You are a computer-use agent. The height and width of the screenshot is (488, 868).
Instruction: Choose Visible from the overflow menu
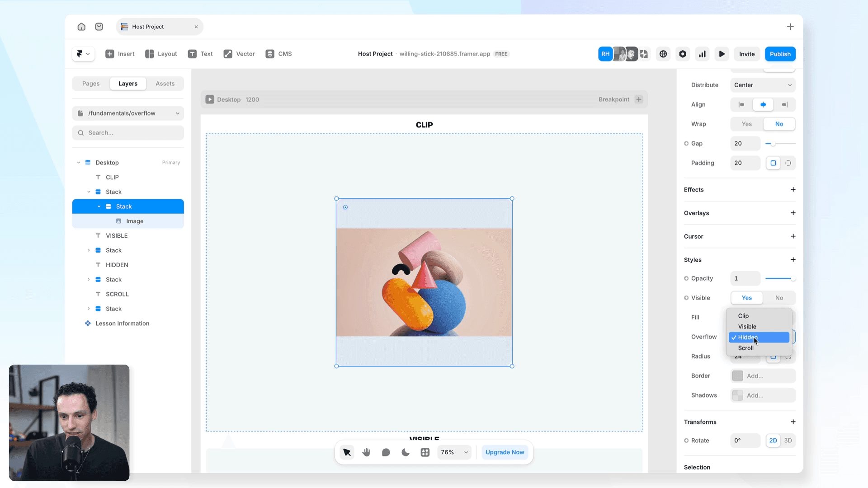tap(759, 327)
